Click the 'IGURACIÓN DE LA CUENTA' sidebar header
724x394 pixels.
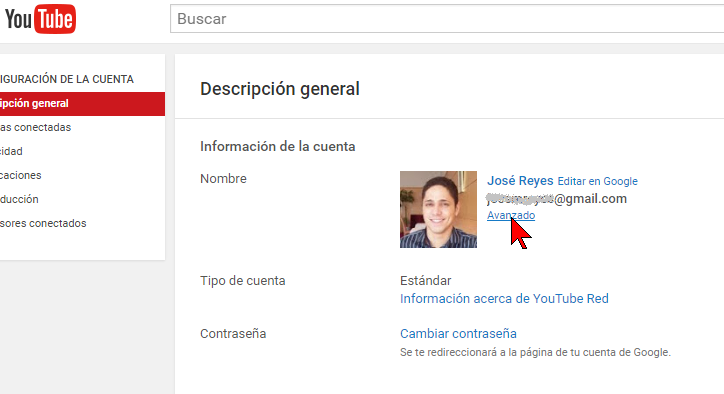pos(67,79)
